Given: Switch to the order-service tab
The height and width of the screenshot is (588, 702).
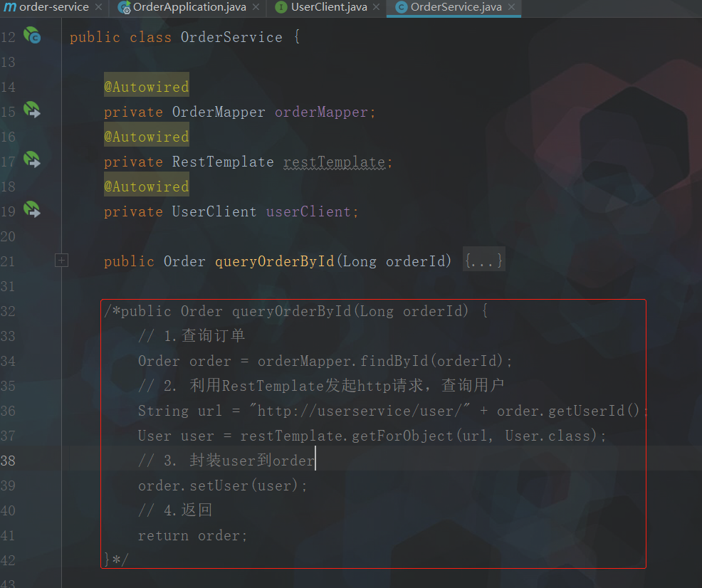Looking at the screenshot, I should tap(53, 7).
